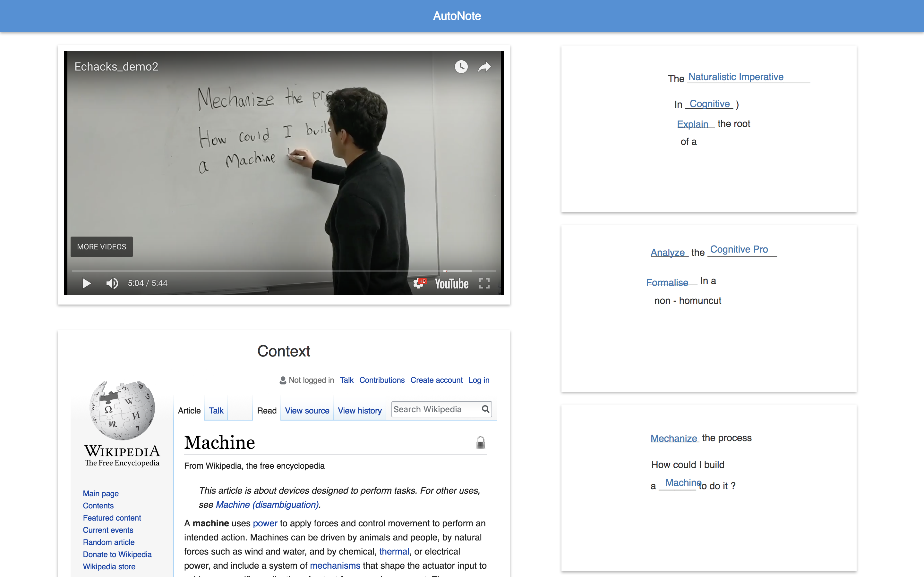
Task: Open the YouTube logo link
Action: (x=451, y=284)
